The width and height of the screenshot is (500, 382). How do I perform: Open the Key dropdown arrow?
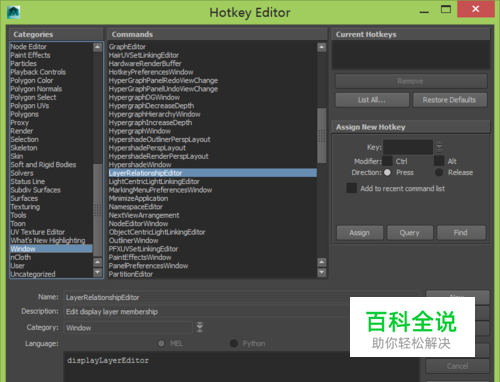tap(439, 146)
